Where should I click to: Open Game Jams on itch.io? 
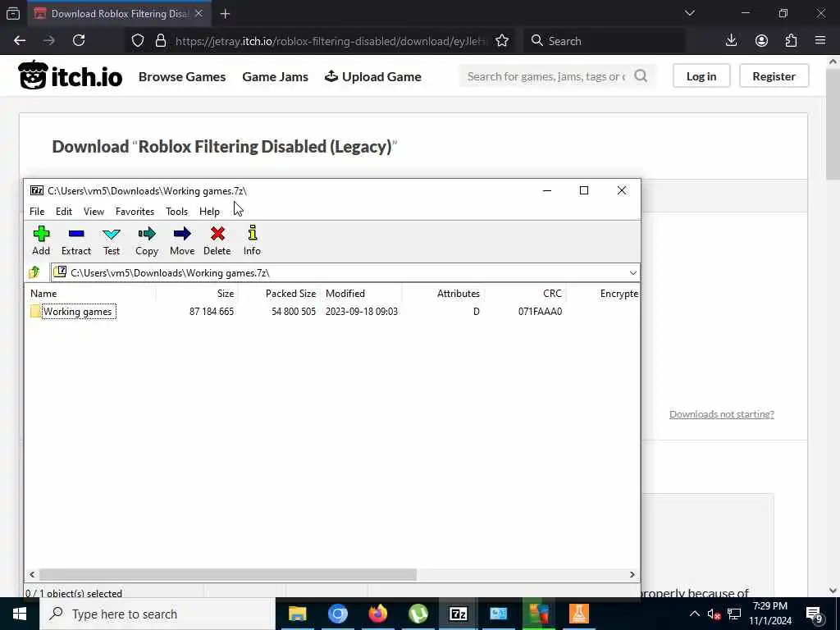click(x=276, y=76)
